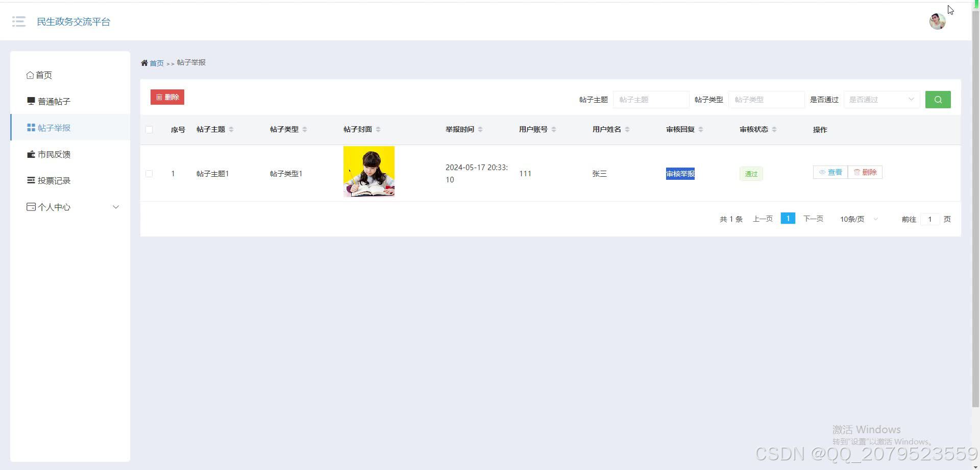
Task: Click the home icon in breadcrumb
Action: tap(144, 63)
